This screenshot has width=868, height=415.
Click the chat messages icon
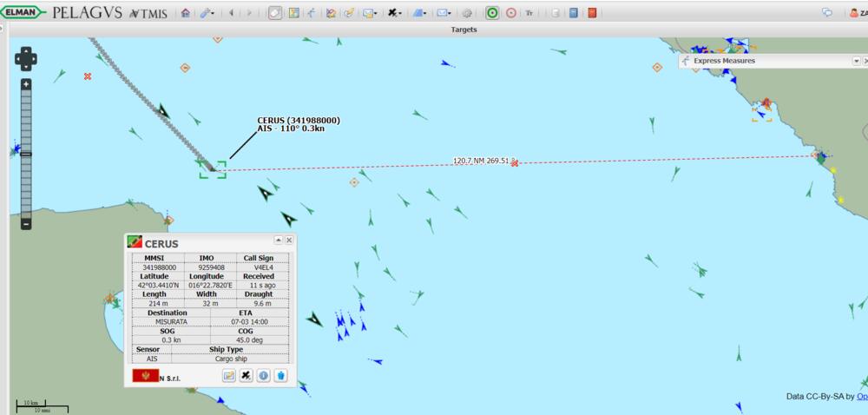827,13
